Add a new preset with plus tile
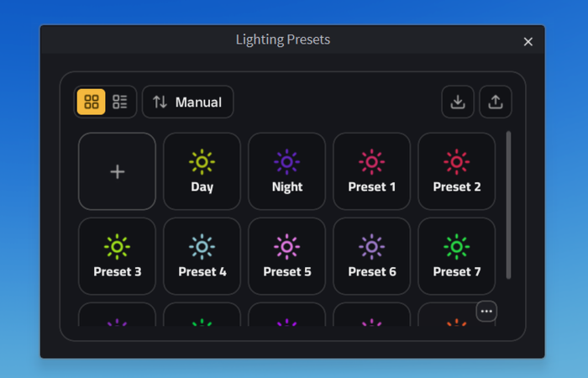 [117, 171]
